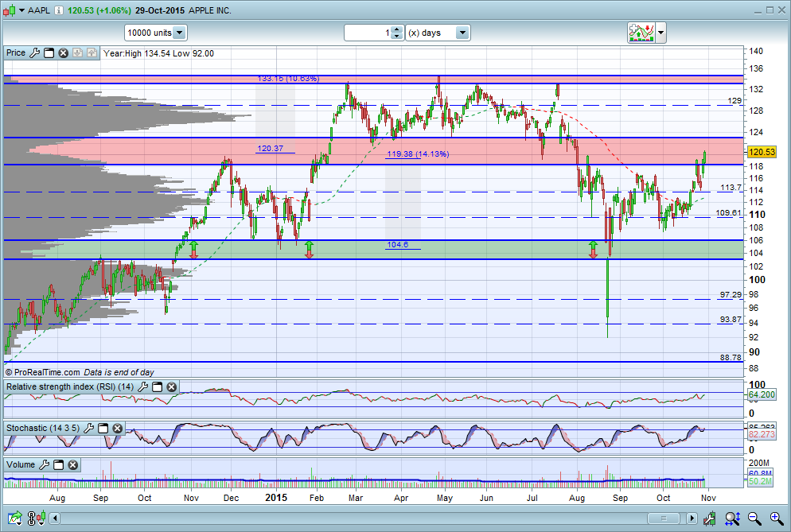Click the 64.200 RSI value label

point(762,394)
